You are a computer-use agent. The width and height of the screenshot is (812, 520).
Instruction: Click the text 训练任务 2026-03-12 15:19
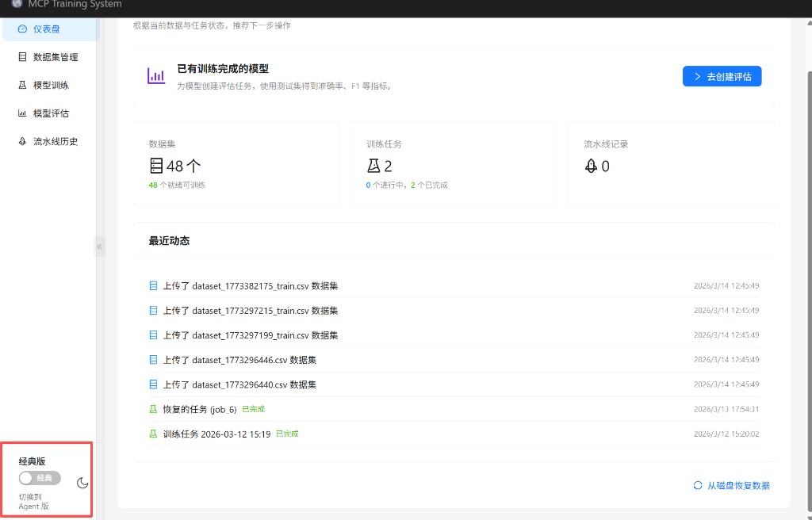click(217, 434)
